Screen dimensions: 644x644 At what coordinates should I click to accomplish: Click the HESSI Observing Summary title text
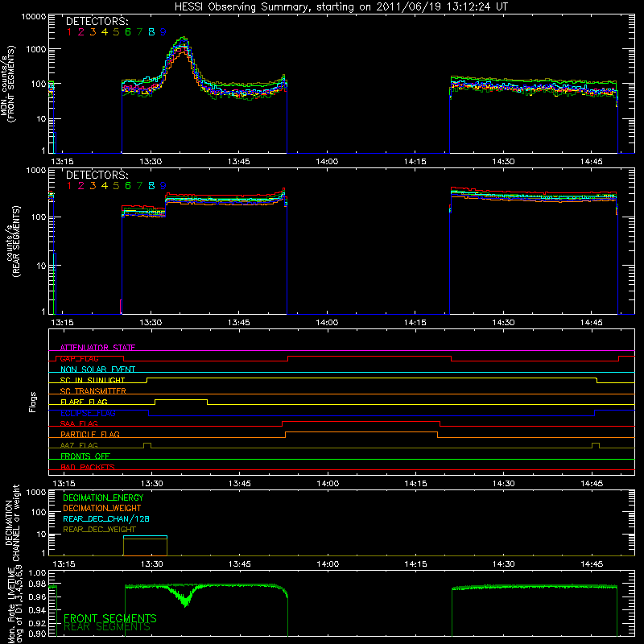point(341,7)
